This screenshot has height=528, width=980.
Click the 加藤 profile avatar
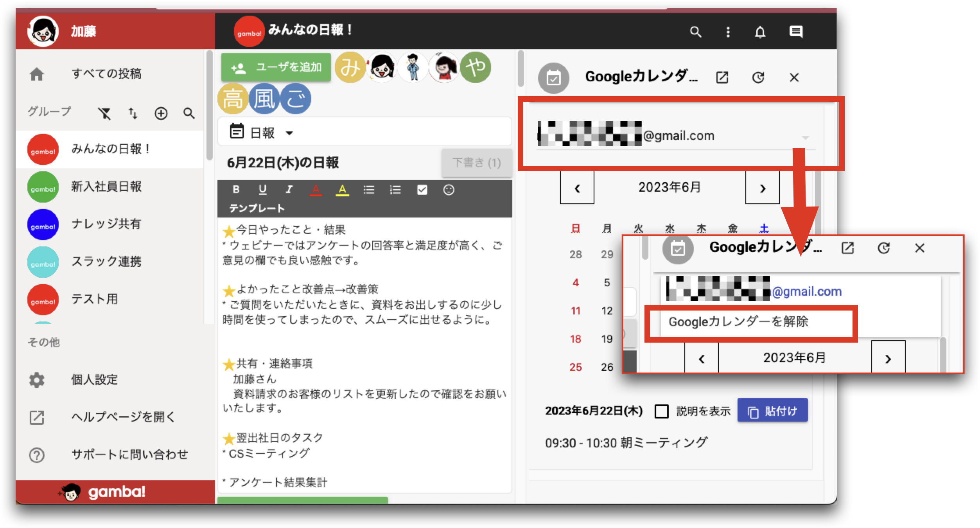pos(43,31)
